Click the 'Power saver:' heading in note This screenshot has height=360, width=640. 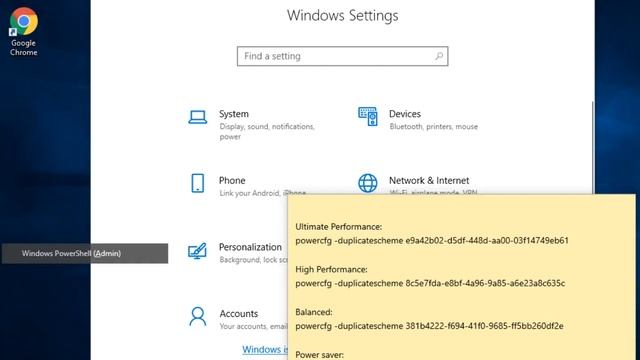(x=320, y=355)
